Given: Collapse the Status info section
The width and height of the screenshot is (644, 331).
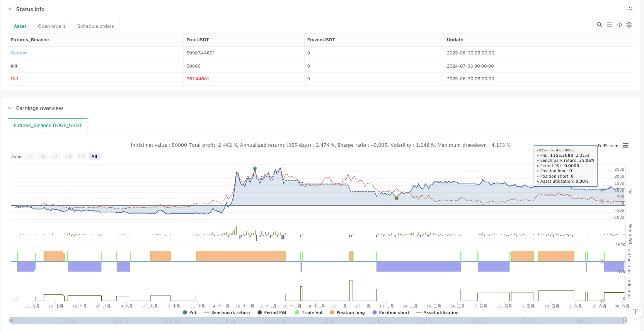Looking at the screenshot, I should [10, 9].
